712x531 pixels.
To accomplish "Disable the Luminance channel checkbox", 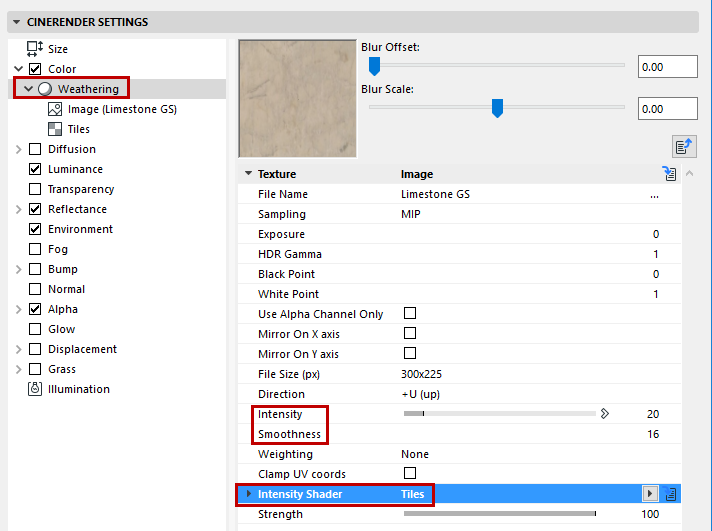I will (x=35, y=169).
